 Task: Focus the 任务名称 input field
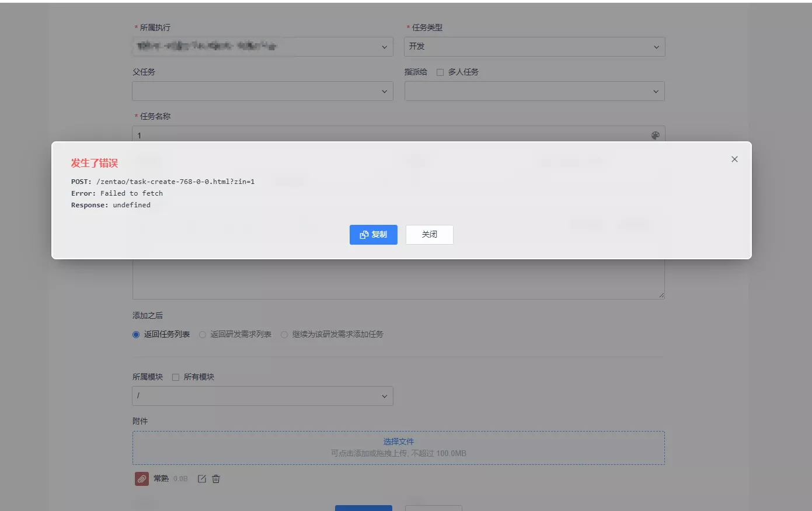pyautogui.click(x=399, y=135)
